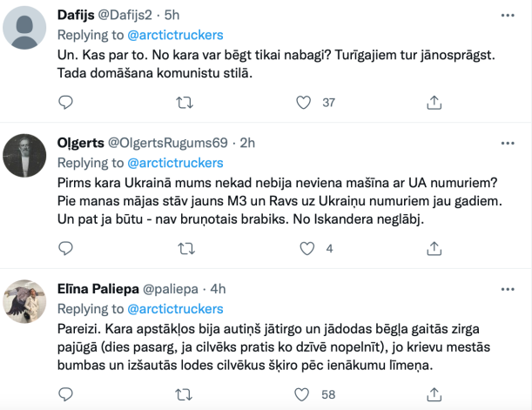Image resolution: width=532 pixels, height=410 pixels.
Task: Share Elīna Paliepa's tweet
Action: click(421, 393)
